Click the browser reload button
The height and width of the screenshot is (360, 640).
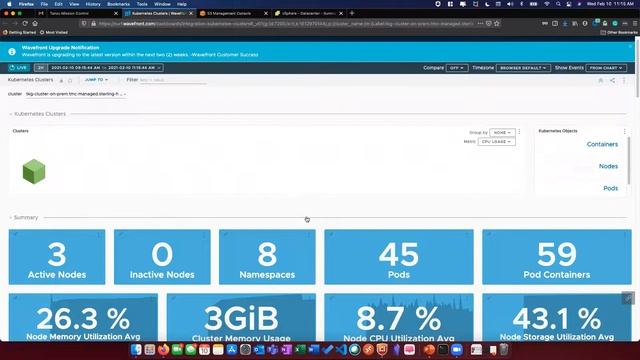25,24
